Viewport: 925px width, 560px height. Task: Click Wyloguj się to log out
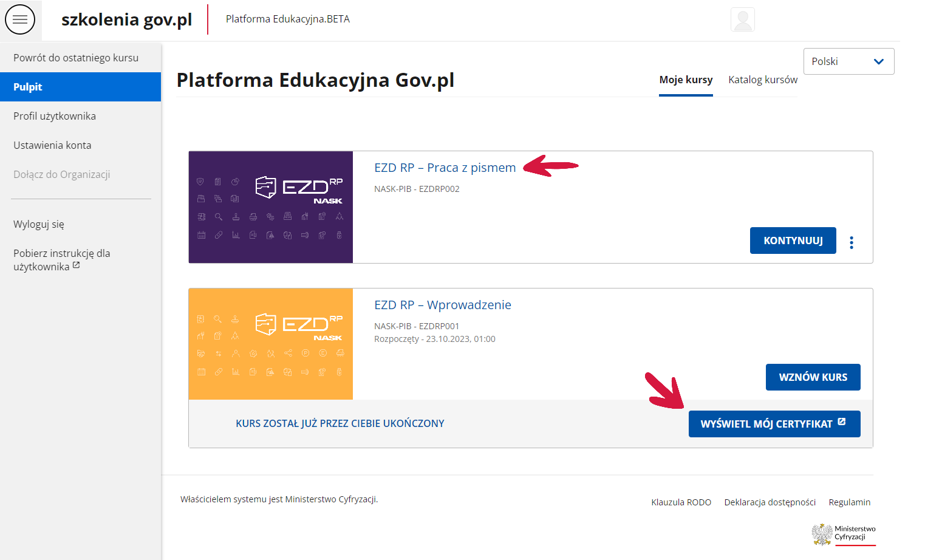(39, 224)
